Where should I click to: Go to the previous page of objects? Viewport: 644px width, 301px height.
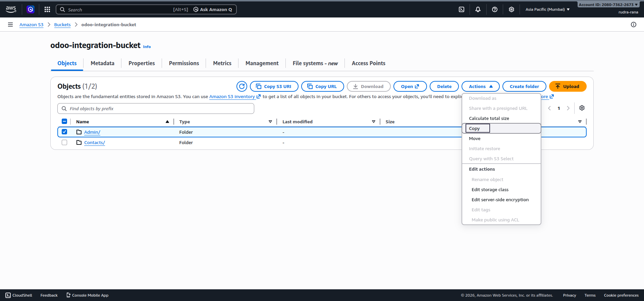pyautogui.click(x=549, y=108)
